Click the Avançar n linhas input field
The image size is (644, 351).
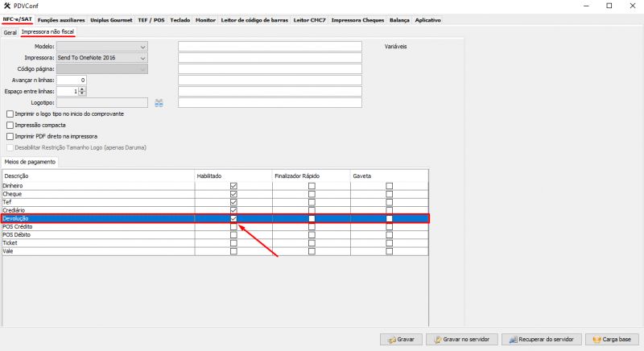pos(71,81)
